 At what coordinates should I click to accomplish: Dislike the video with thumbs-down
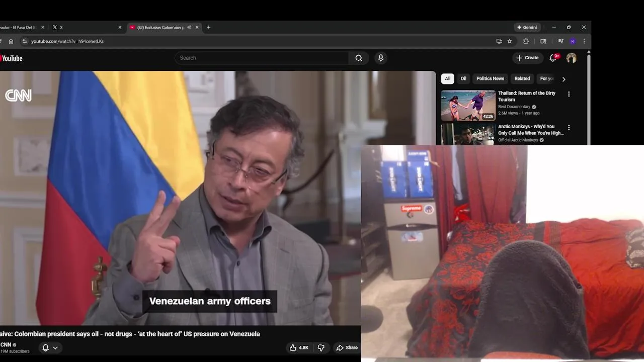pos(321,347)
